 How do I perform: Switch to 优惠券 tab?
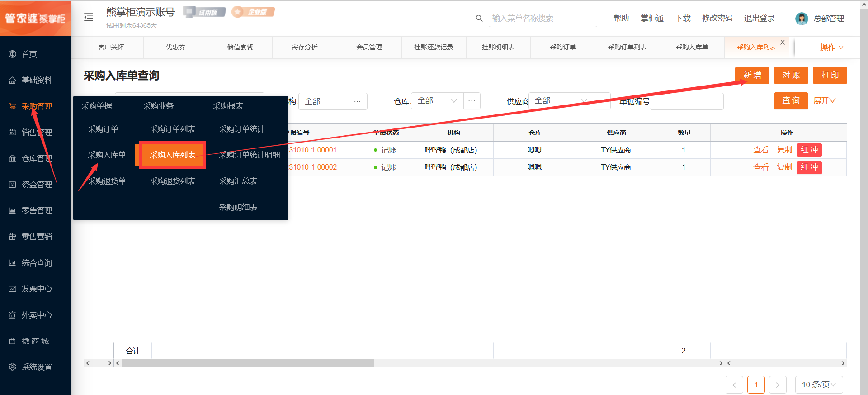[x=175, y=47]
